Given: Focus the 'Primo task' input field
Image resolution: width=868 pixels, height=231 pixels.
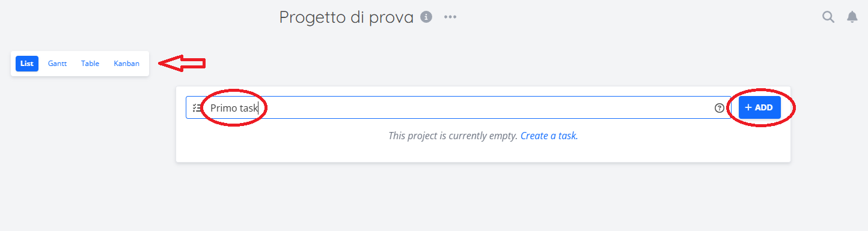Looking at the screenshot, I should click(458, 108).
